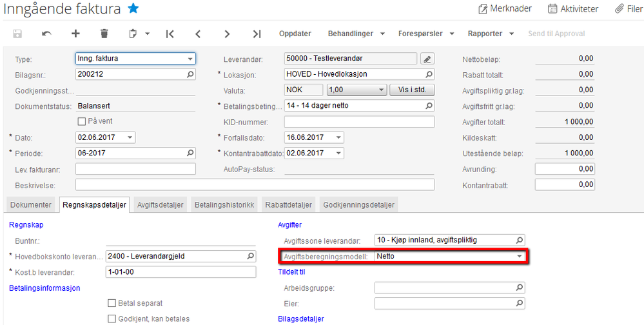Navigate to the previous record
The image size is (644, 325).
[199, 34]
